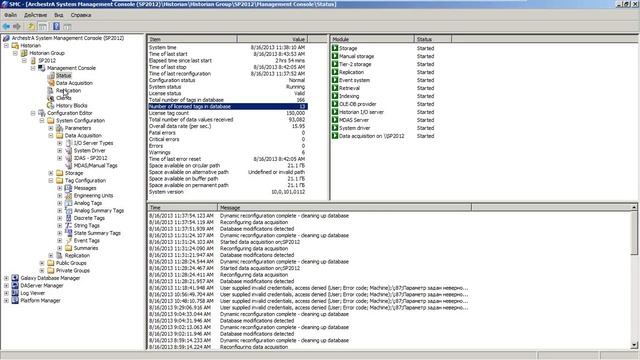Collapse the Historian tree node
The image size is (640, 360).
click(6, 46)
